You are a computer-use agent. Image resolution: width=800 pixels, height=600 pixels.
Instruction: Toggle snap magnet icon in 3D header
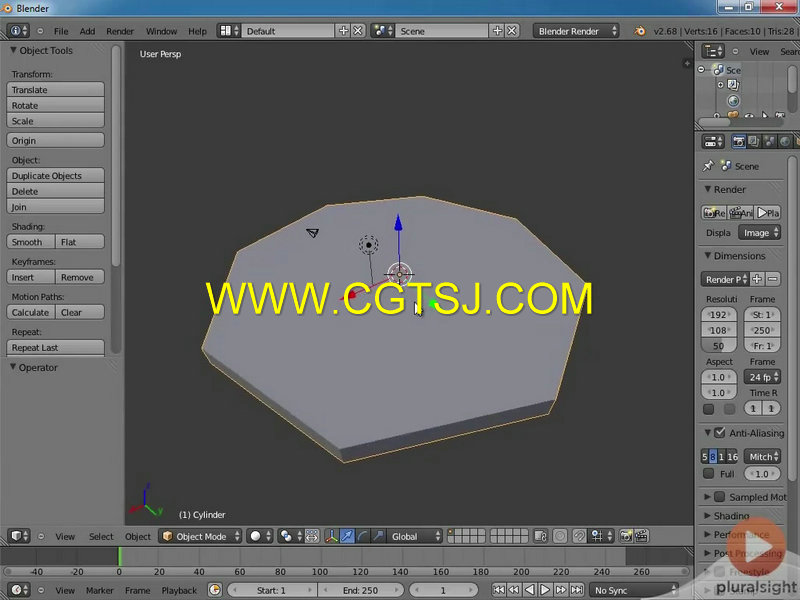click(579, 536)
